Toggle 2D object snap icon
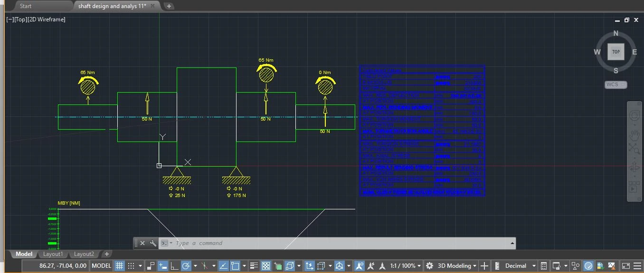 [235, 266]
